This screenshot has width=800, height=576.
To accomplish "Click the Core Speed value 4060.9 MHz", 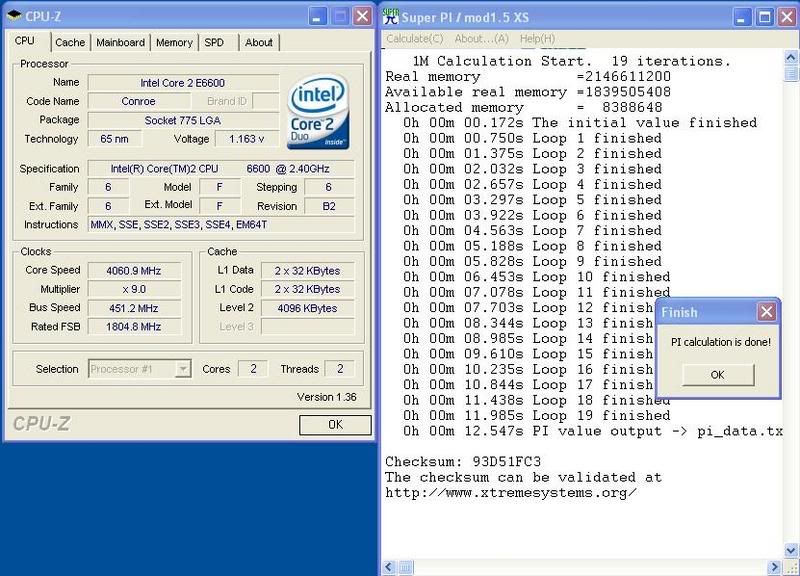I will pos(134,271).
